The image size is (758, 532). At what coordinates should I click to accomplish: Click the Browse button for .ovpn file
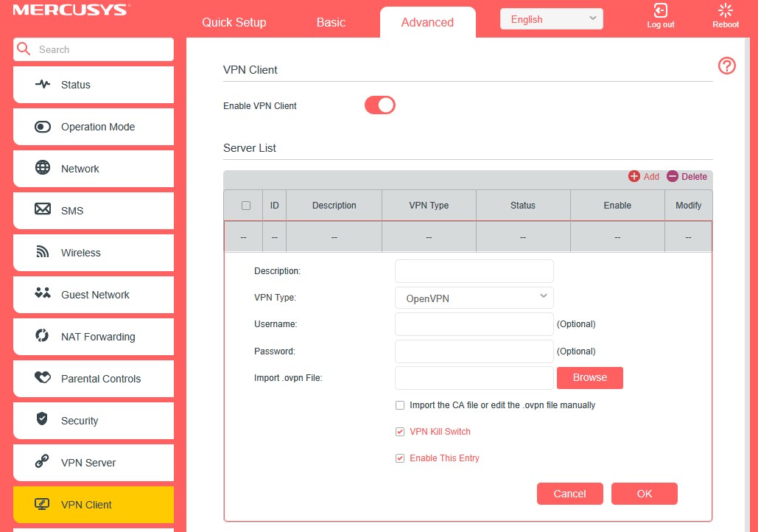589,377
